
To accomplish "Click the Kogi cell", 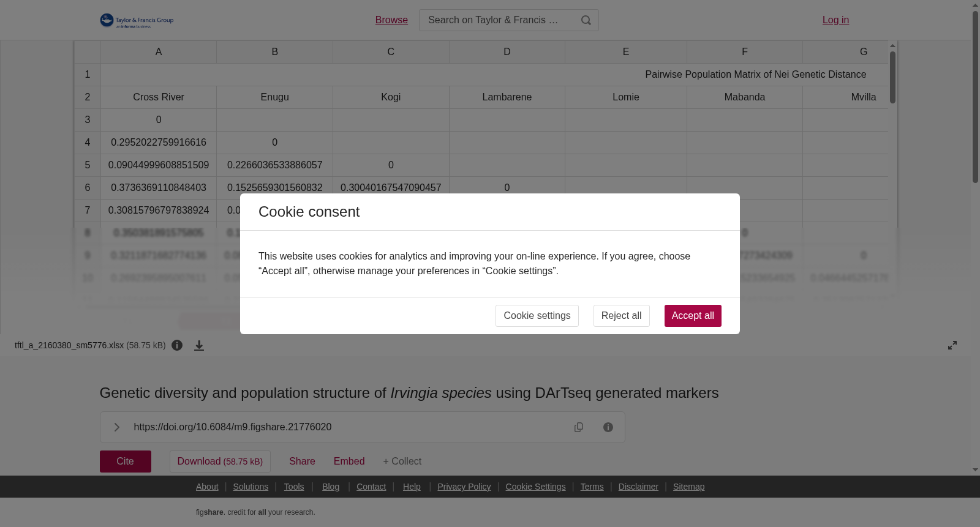I will click(x=391, y=97).
